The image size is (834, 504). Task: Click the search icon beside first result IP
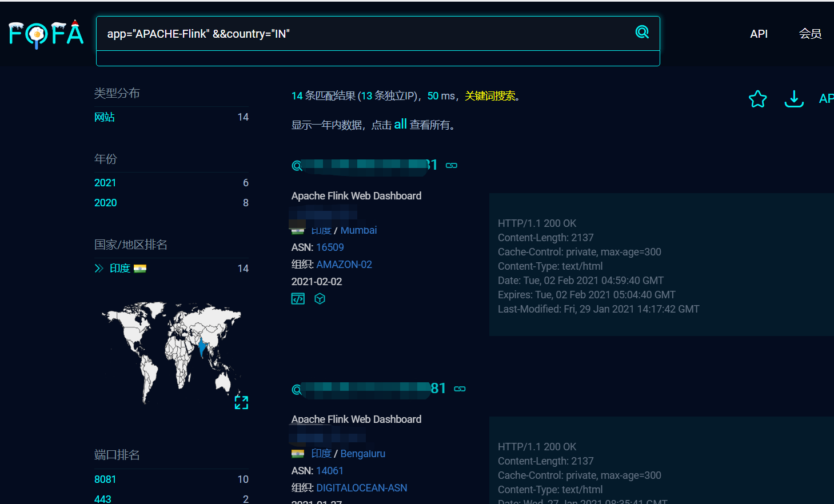pos(297,166)
